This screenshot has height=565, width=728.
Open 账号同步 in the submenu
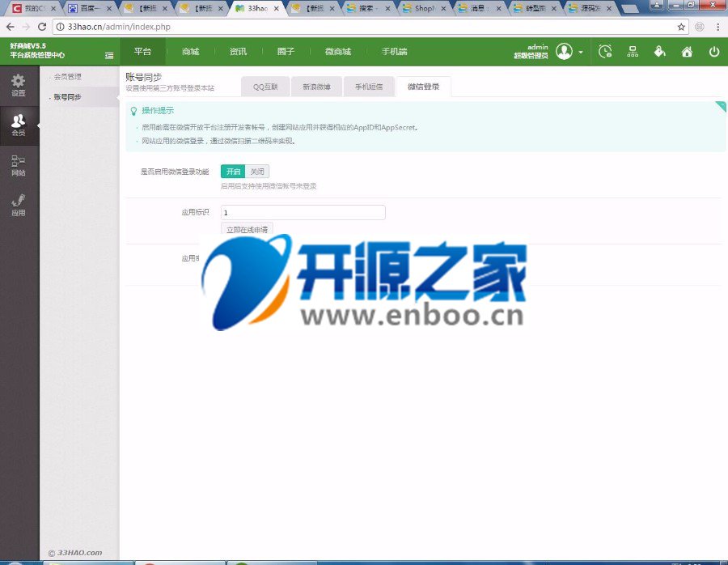click(67, 96)
